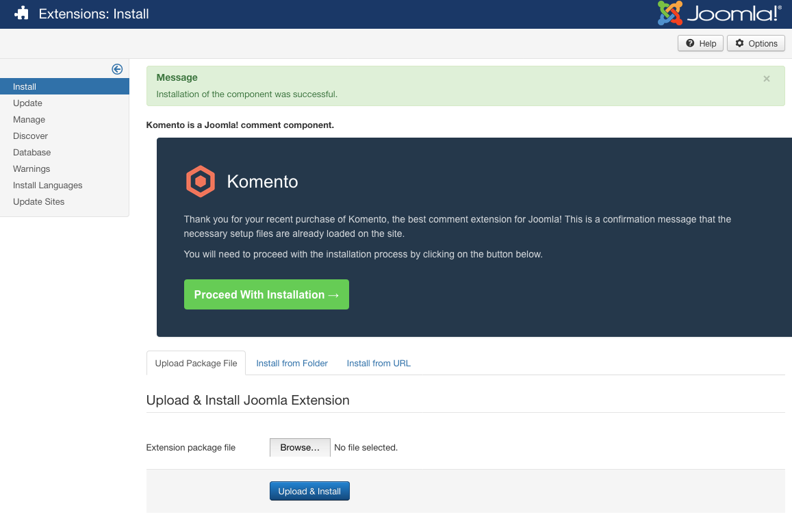Click the 'Message' heading in the alert
The width and height of the screenshot is (792, 532).
click(177, 77)
